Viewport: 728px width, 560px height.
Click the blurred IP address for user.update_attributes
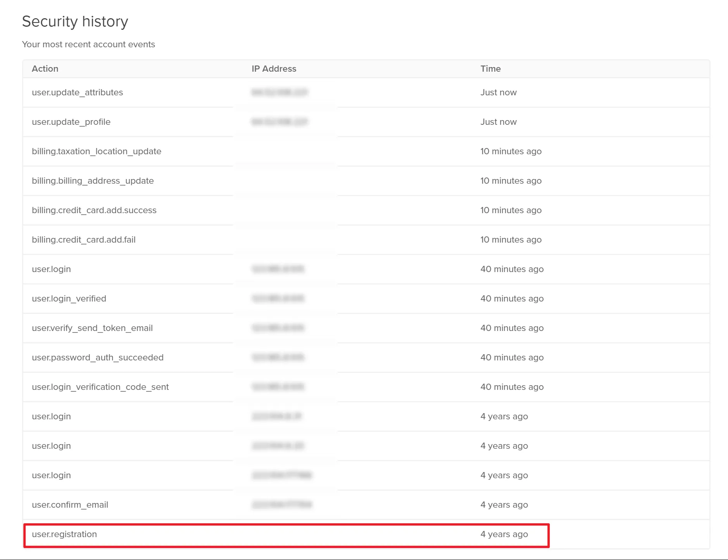coord(279,92)
